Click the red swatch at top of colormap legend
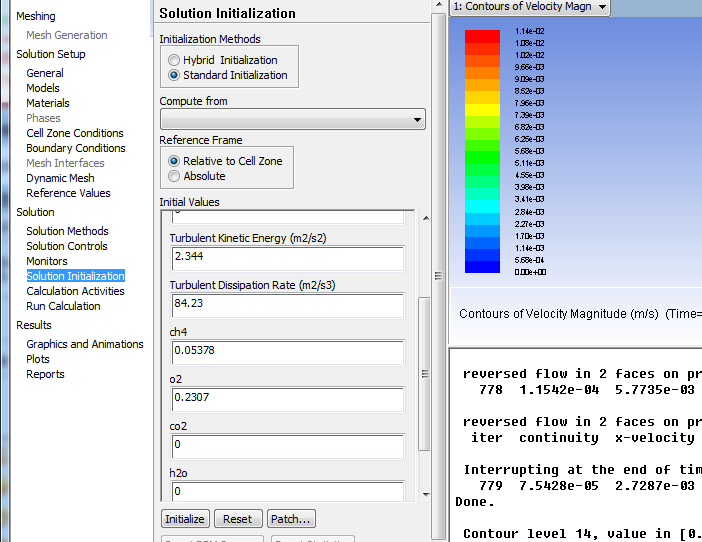This screenshot has width=702, height=542. pyautogui.click(x=482, y=35)
